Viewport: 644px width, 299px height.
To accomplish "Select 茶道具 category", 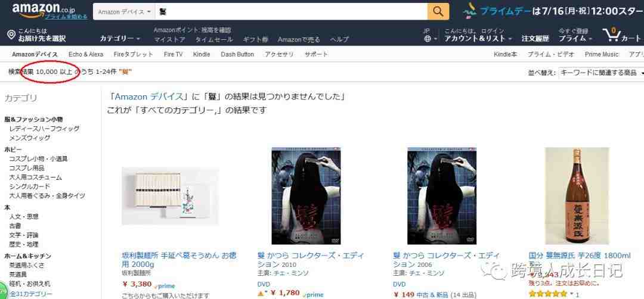I will 18,275.
